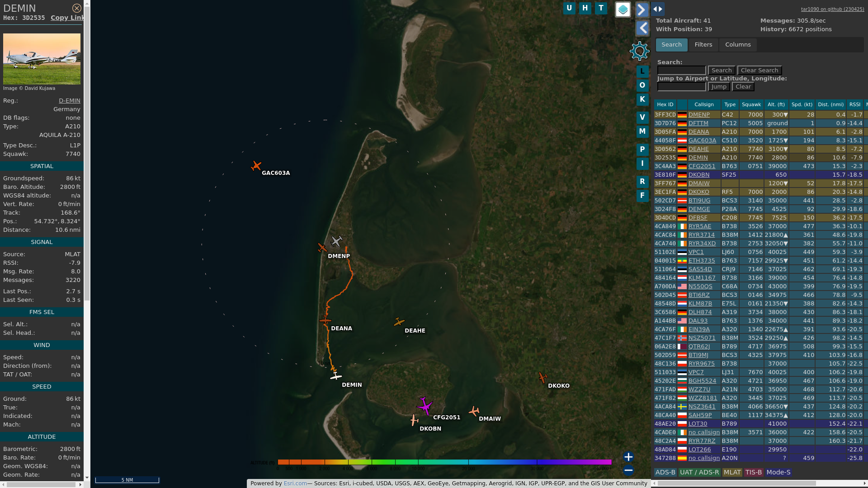This screenshot has height=488, width=868.
Task: Sort table by Alt. (ft) column
Action: [x=776, y=104]
